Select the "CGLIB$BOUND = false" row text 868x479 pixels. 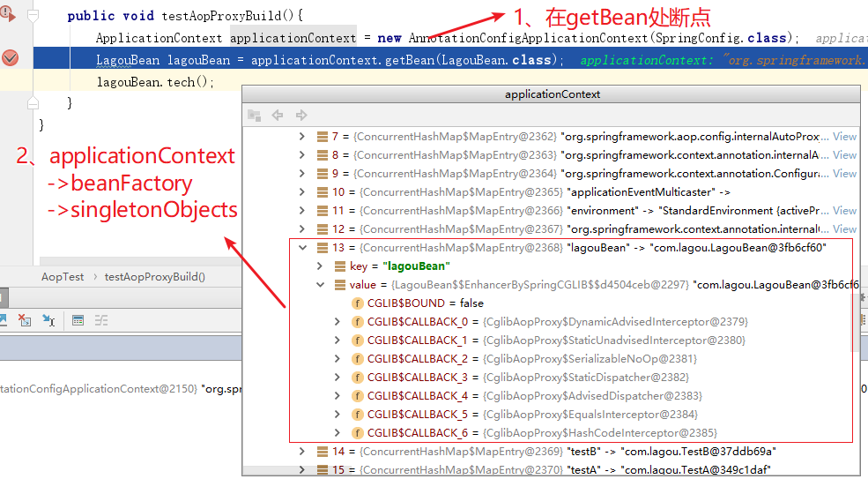425,303
